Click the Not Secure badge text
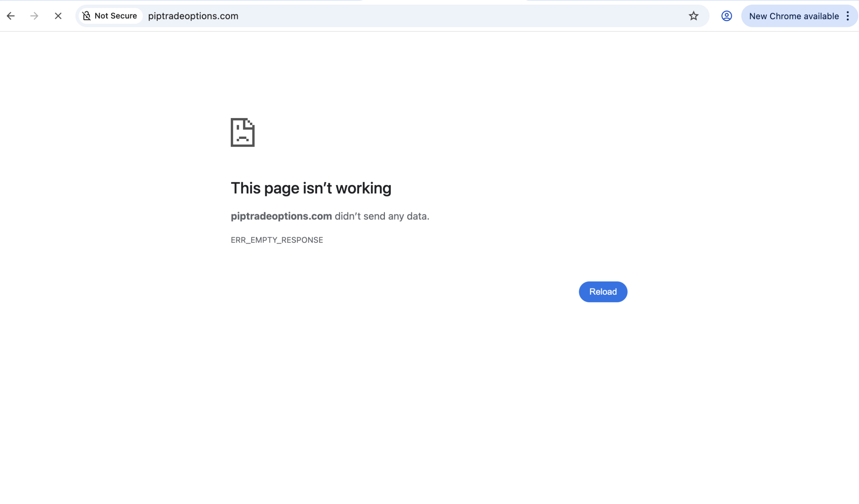859x504 pixels. tap(115, 16)
